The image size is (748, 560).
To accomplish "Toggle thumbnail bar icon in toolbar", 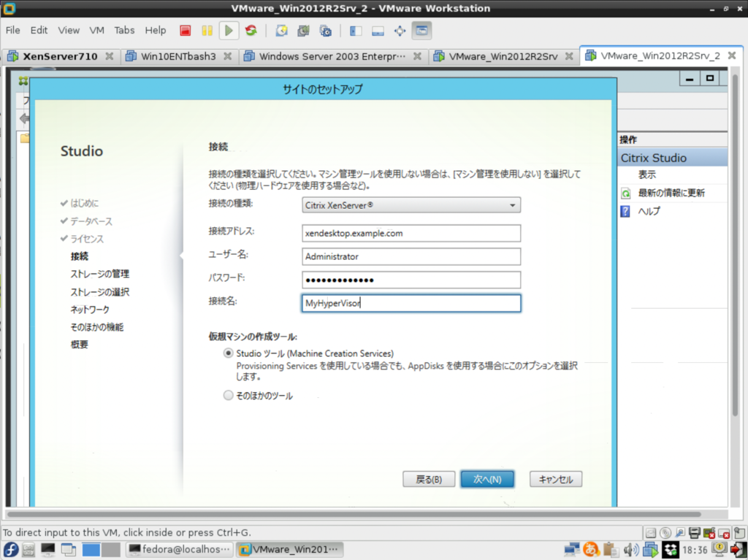I will tap(378, 31).
